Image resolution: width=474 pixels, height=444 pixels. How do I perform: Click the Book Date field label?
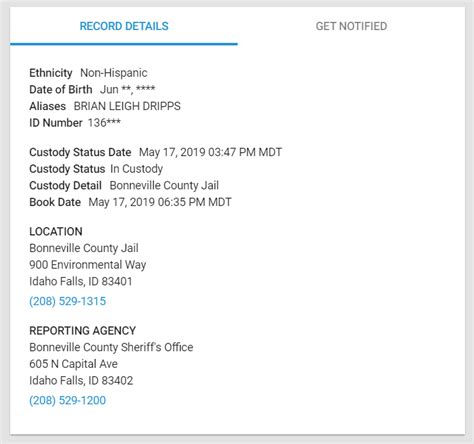(x=55, y=202)
